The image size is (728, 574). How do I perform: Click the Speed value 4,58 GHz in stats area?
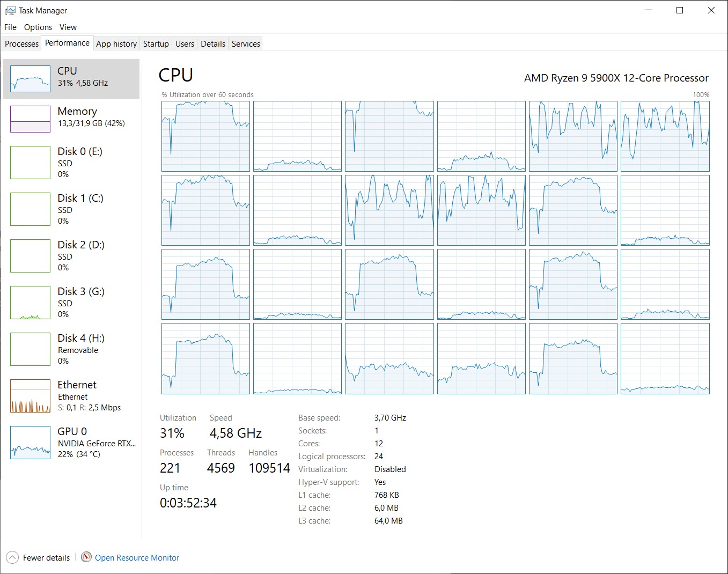click(236, 433)
